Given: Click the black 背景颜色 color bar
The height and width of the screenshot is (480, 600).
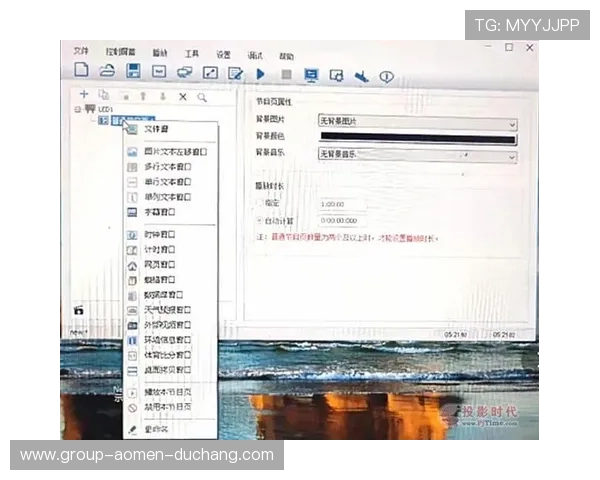Looking at the screenshot, I should [416, 138].
